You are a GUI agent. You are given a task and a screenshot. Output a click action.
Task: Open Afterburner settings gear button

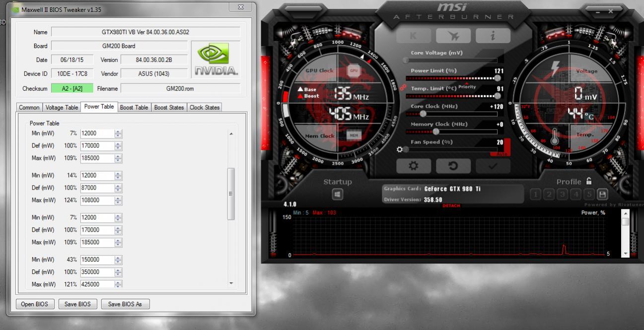414,166
